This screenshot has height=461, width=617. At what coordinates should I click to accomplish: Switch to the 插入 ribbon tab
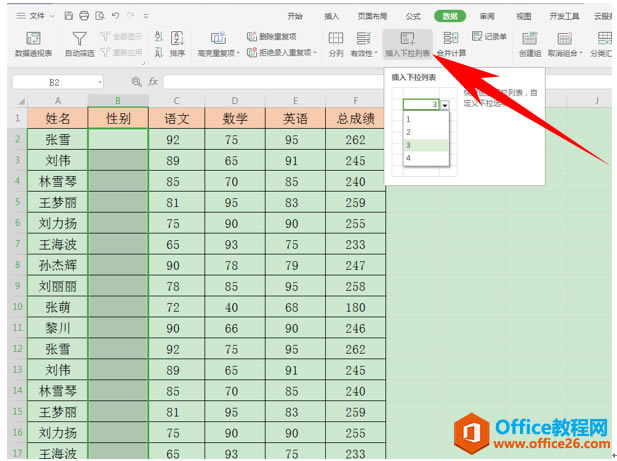click(x=332, y=16)
